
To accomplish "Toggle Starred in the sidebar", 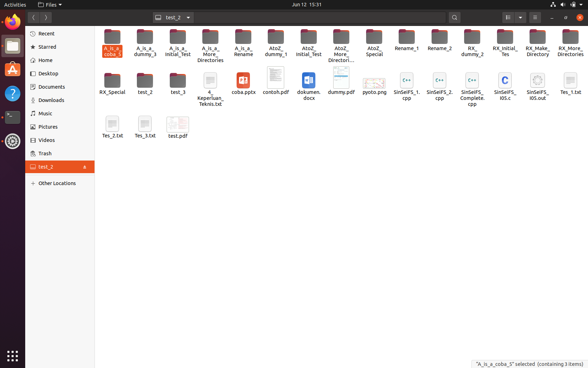I will [47, 47].
